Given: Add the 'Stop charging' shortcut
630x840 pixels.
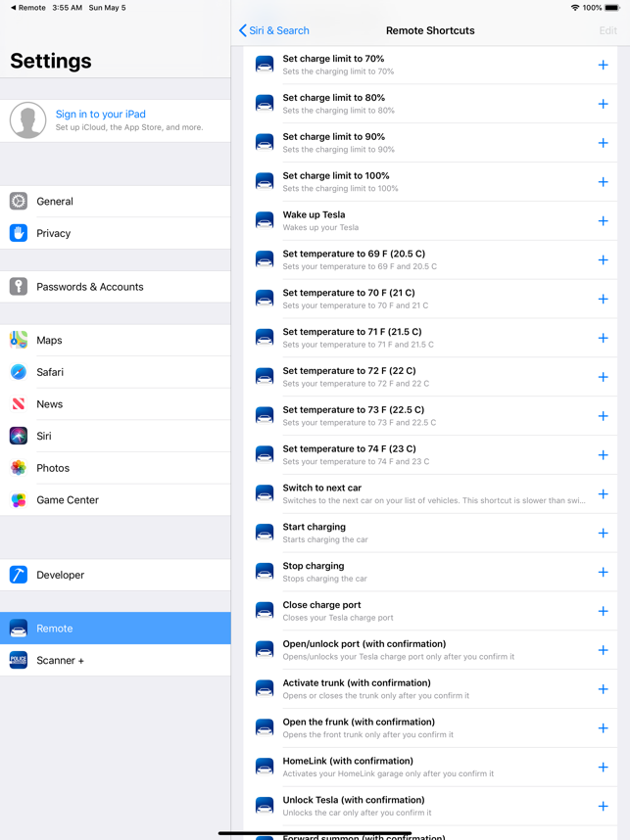Looking at the screenshot, I should [603, 572].
